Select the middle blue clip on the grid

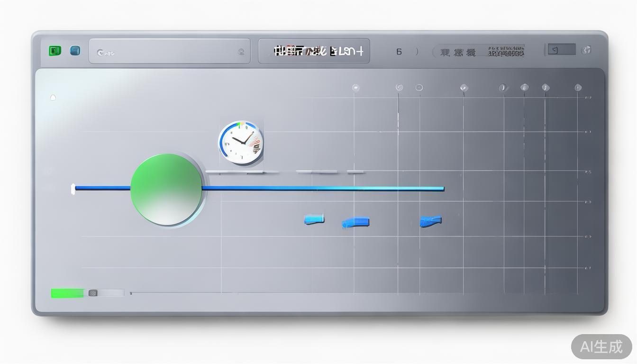point(355,222)
